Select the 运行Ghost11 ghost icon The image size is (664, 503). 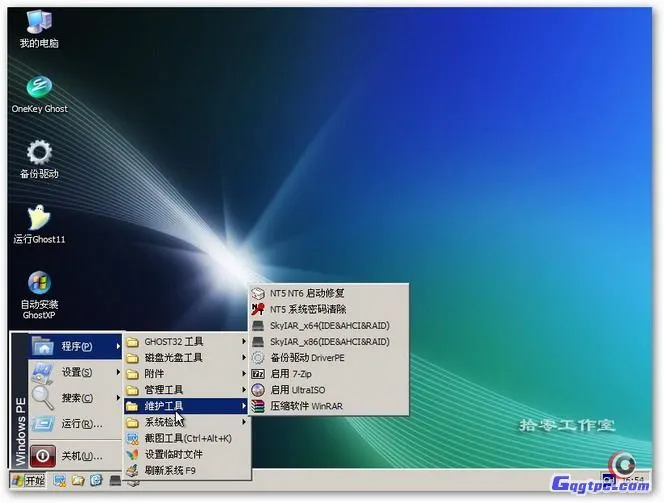coord(39,224)
